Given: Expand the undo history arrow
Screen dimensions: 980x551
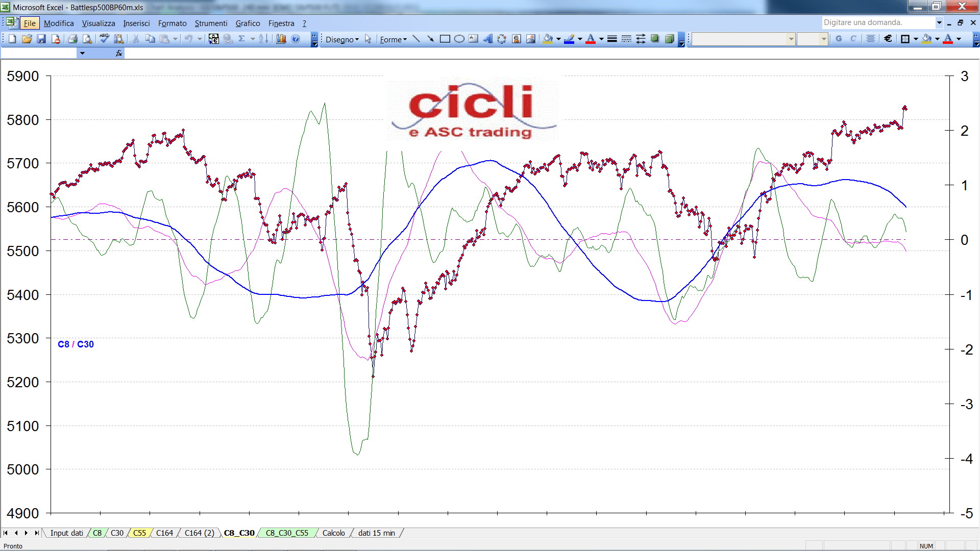Looking at the screenshot, I should (200, 39).
